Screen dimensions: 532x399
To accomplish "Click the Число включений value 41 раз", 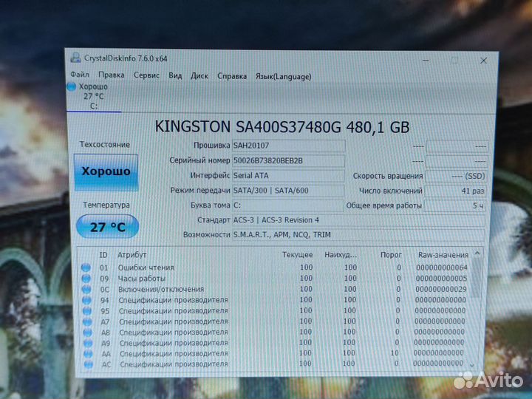I will (455, 191).
